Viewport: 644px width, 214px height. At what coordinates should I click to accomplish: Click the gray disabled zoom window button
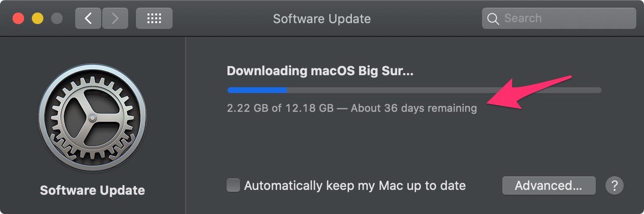(x=57, y=18)
